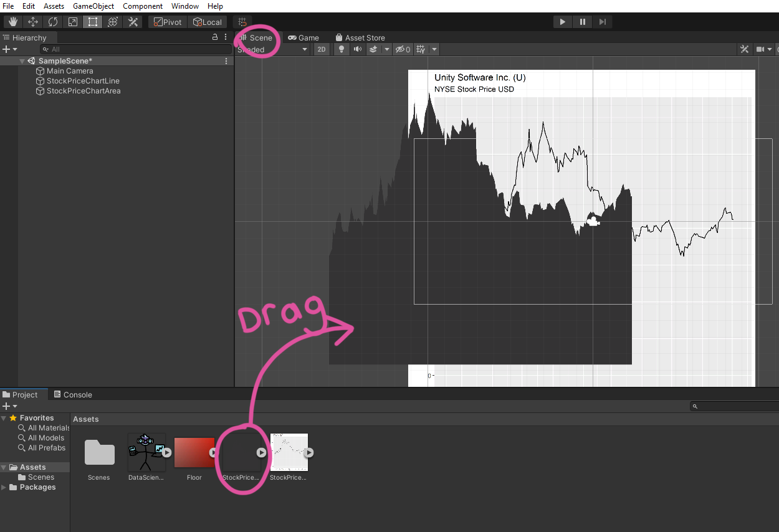This screenshot has width=779, height=532.
Task: Open Hierarchy panel options menu
Action: (226, 37)
